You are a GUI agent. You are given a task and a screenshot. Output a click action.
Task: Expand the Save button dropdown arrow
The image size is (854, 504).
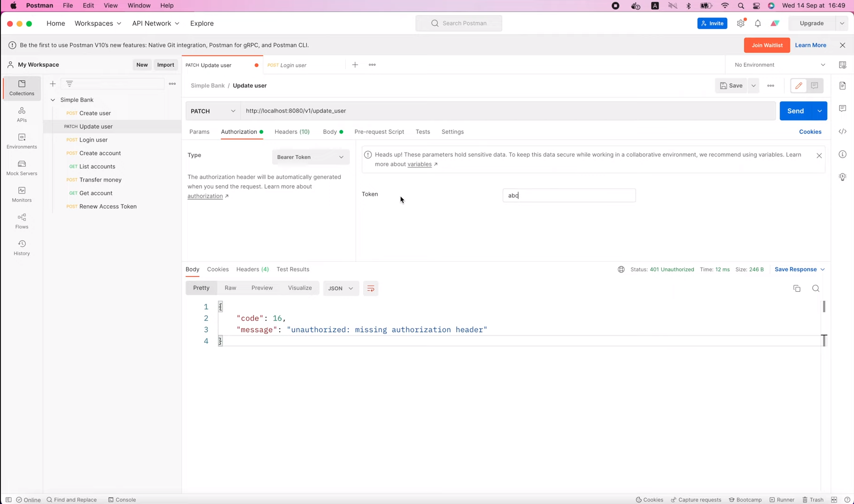coord(753,86)
